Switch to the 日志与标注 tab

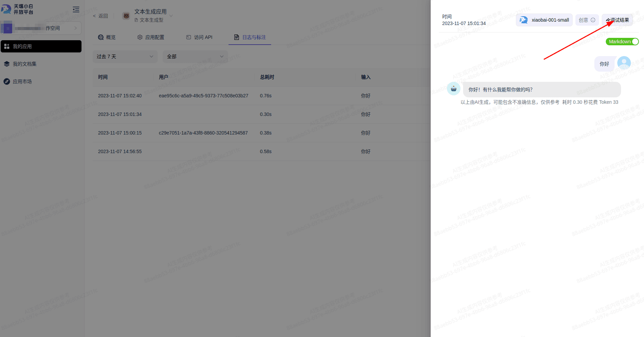(250, 37)
